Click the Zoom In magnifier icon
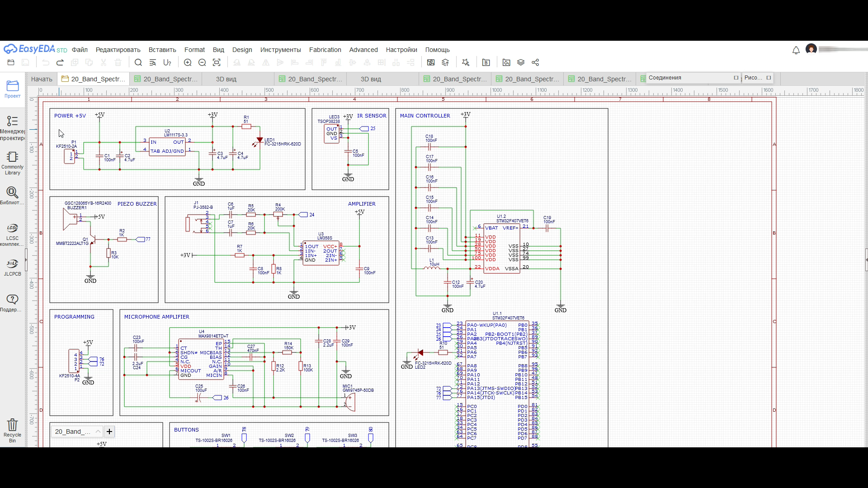868x488 pixels. point(188,62)
